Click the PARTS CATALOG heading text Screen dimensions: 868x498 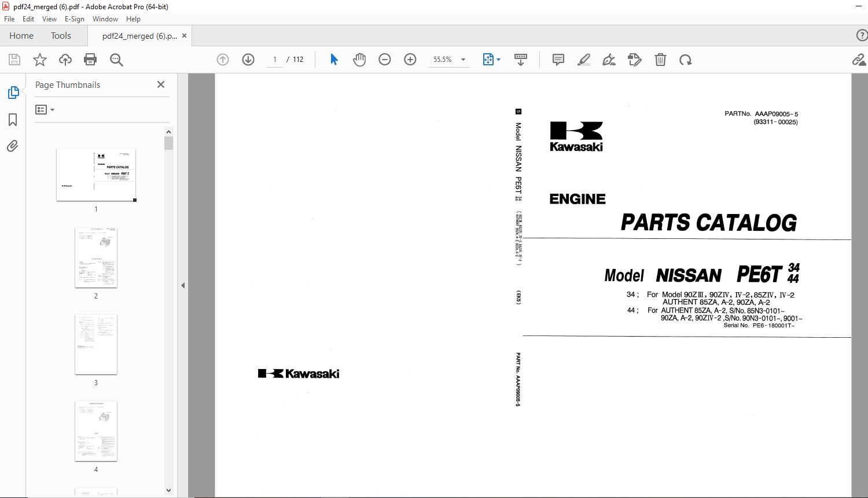pos(709,223)
